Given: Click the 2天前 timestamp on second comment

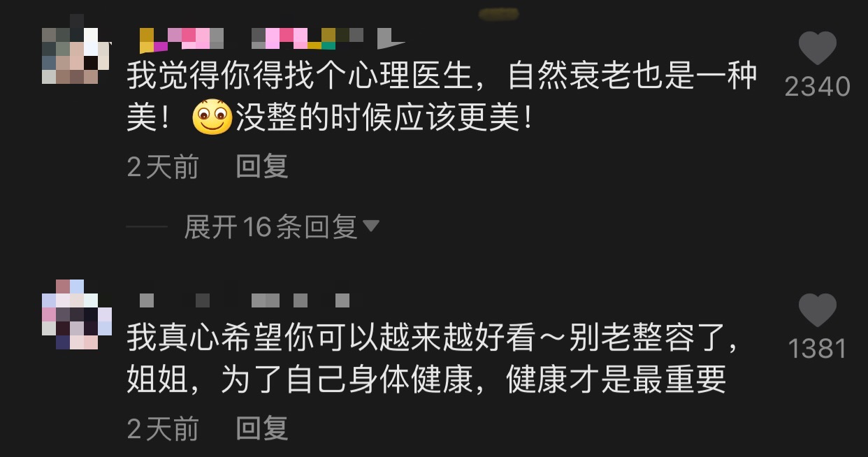Looking at the screenshot, I should point(163,428).
